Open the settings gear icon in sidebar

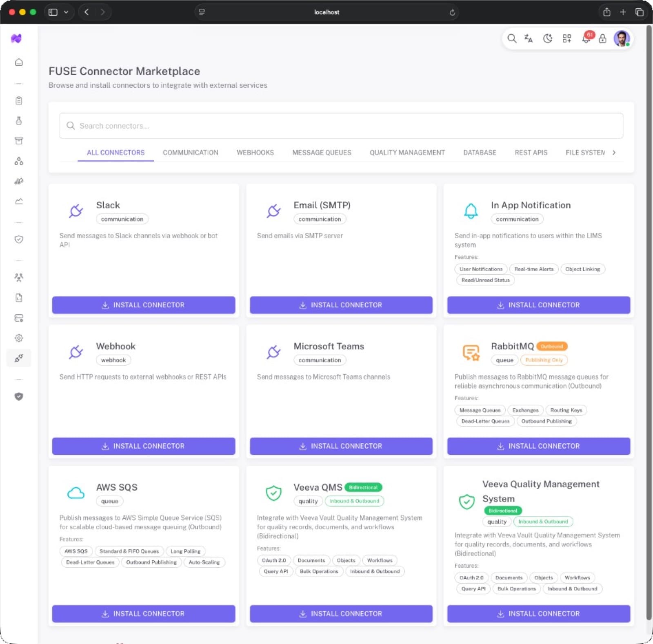[19, 338]
